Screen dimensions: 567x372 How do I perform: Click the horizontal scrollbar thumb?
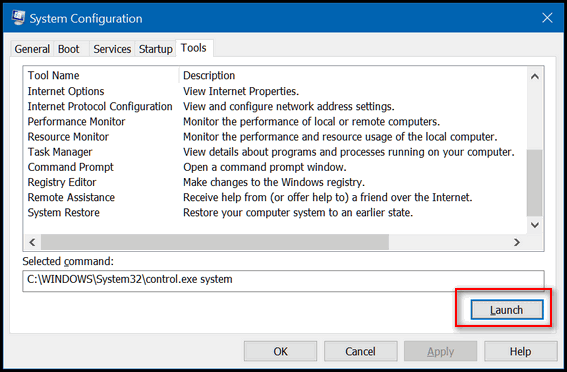click(215, 242)
